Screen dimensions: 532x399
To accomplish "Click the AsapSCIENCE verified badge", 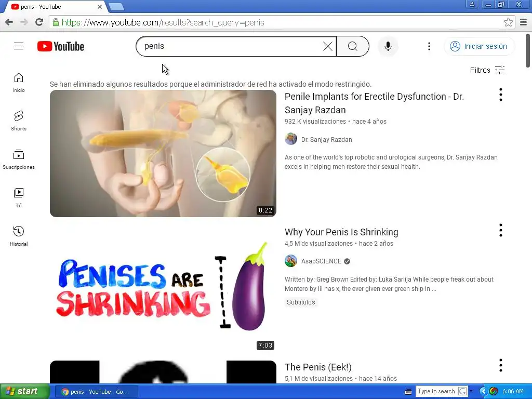I will 347,261.
